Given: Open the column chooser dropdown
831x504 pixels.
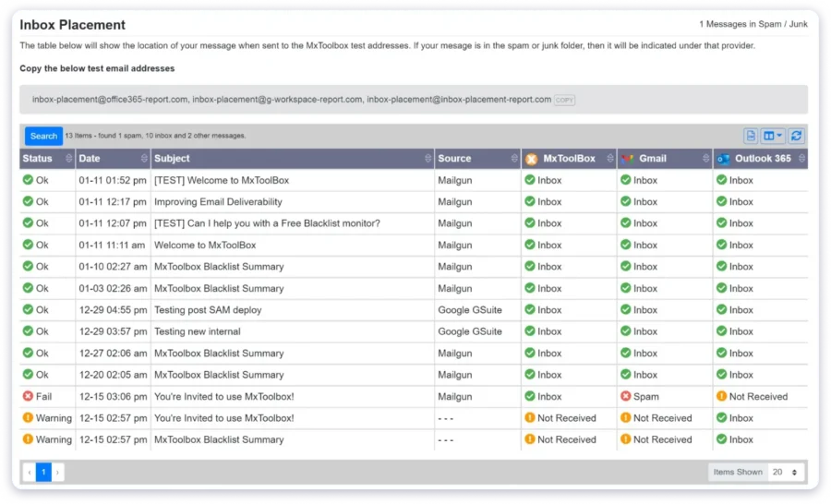Looking at the screenshot, I should pos(772,137).
